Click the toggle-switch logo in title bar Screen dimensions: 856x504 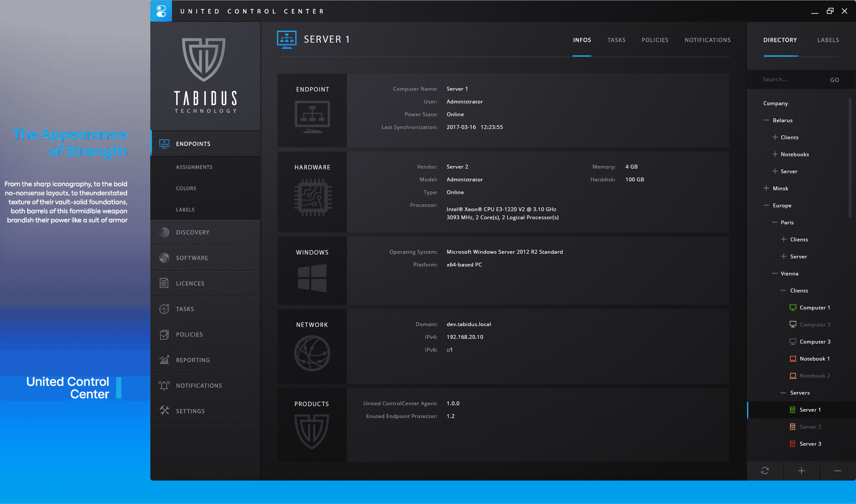click(161, 11)
